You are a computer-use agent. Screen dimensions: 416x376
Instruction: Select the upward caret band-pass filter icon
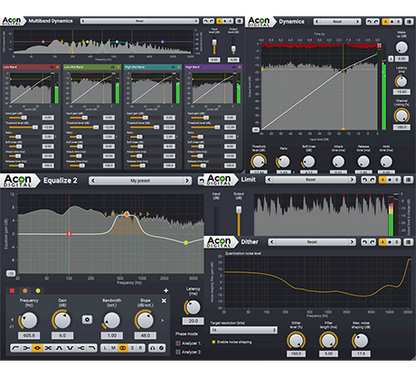click(x=59, y=348)
